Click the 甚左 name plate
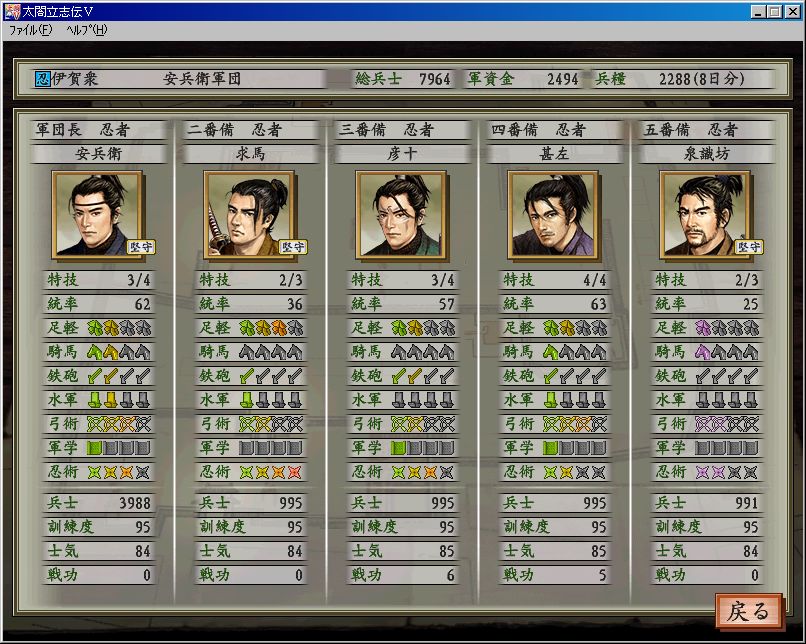806x644 pixels. (x=555, y=154)
